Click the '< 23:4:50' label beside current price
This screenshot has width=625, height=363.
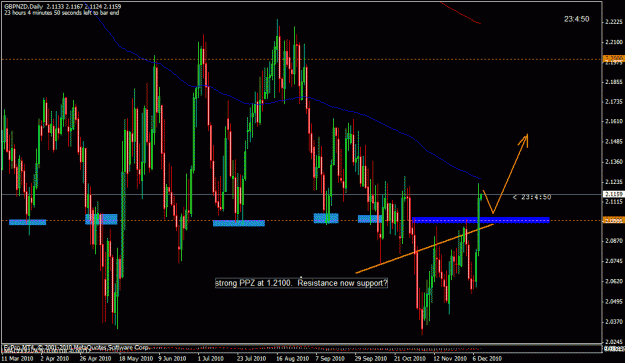click(x=532, y=197)
